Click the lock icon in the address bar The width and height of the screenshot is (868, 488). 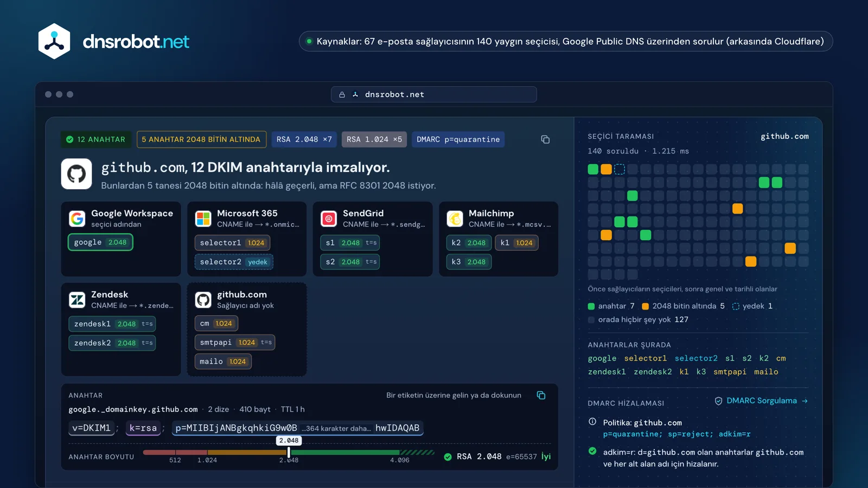click(342, 94)
